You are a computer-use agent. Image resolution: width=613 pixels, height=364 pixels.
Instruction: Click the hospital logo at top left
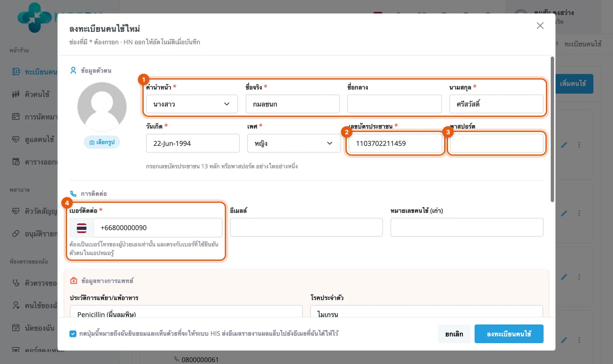click(x=34, y=17)
